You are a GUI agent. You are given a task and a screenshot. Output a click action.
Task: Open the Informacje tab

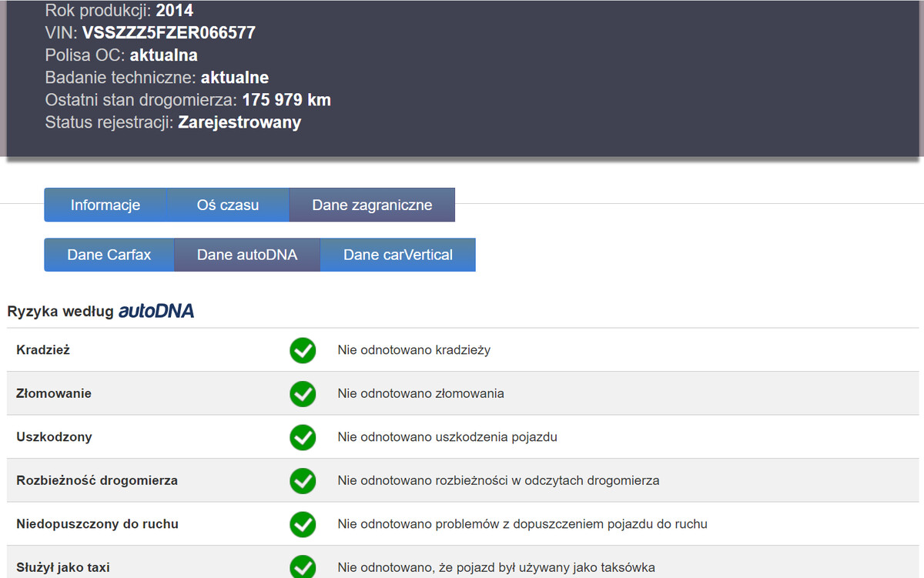coord(105,205)
